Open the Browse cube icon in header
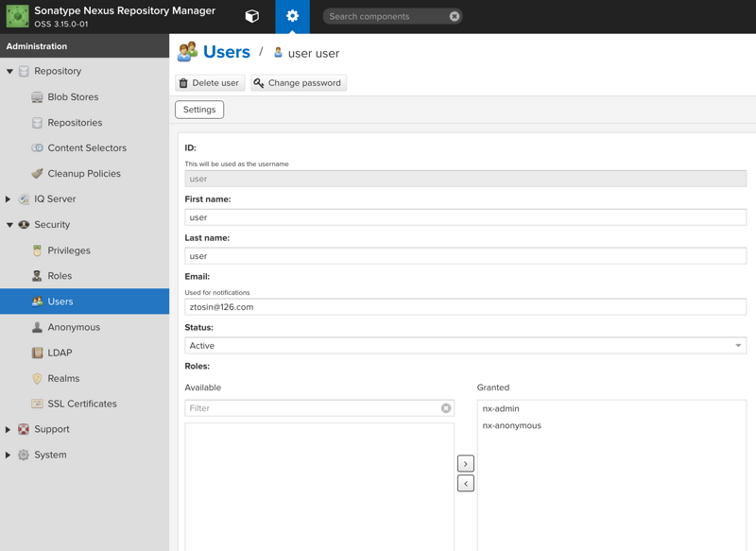This screenshot has width=756, height=551. 251,16
